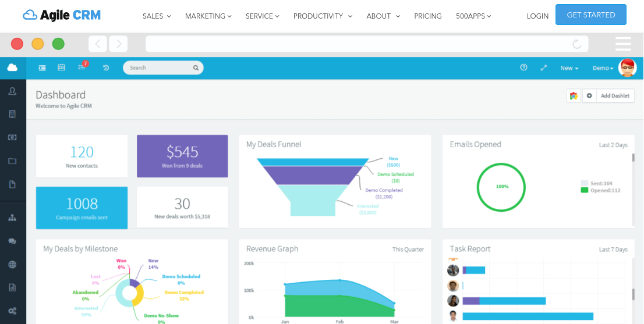This screenshot has width=644, height=324.
Task: Open Documents page icon in sidebar
Action: (12, 184)
